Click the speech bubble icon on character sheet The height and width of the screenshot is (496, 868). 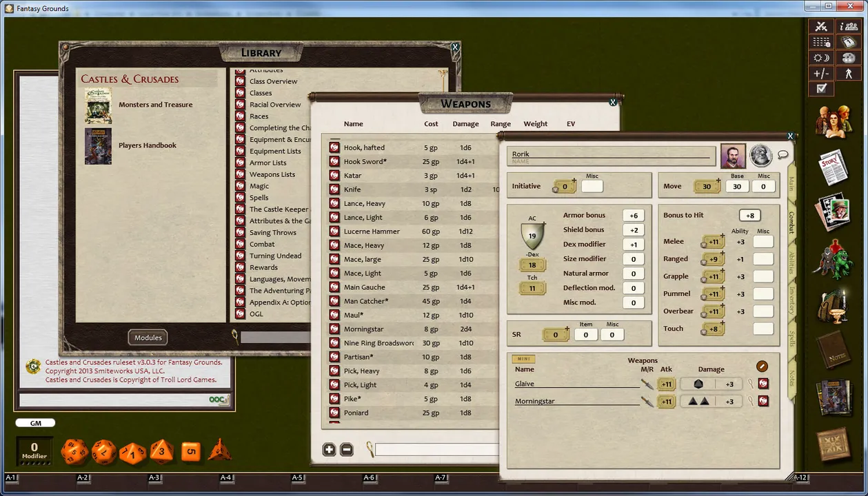pos(783,154)
